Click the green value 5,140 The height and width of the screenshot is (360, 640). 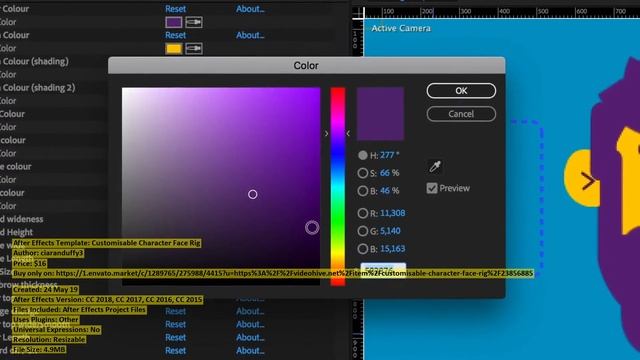pyautogui.click(x=390, y=231)
